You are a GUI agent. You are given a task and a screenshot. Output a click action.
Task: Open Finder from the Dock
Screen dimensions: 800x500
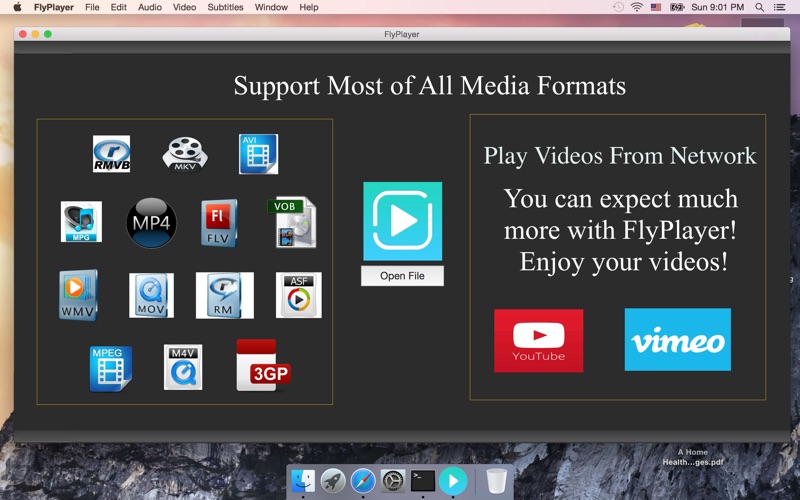(303, 481)
